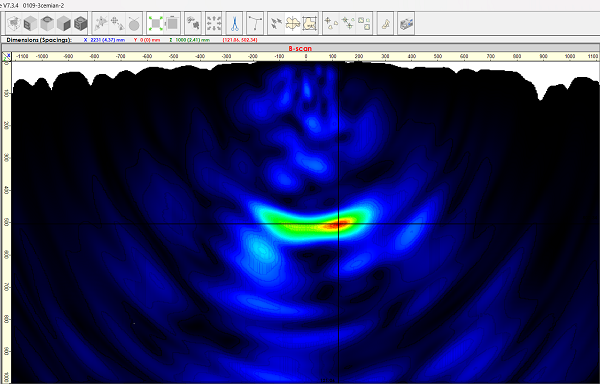Click the yellow shape annotation icon

(x=386, y=24)
